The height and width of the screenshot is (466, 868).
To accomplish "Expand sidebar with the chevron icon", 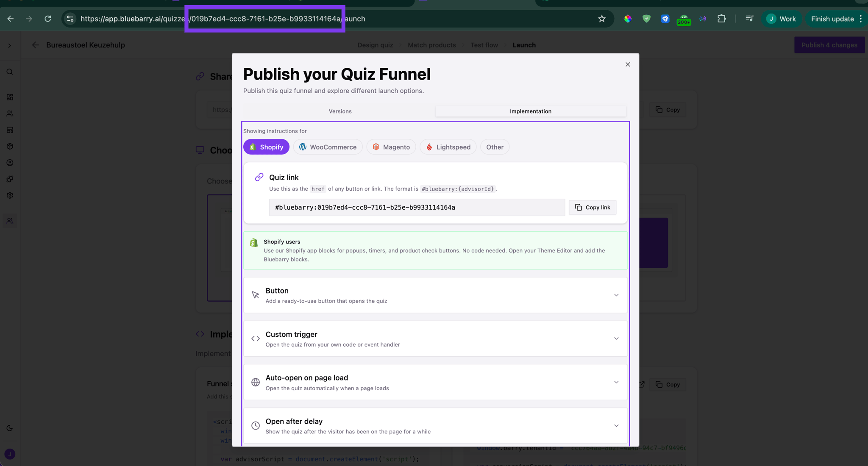I will pos(10,45).
